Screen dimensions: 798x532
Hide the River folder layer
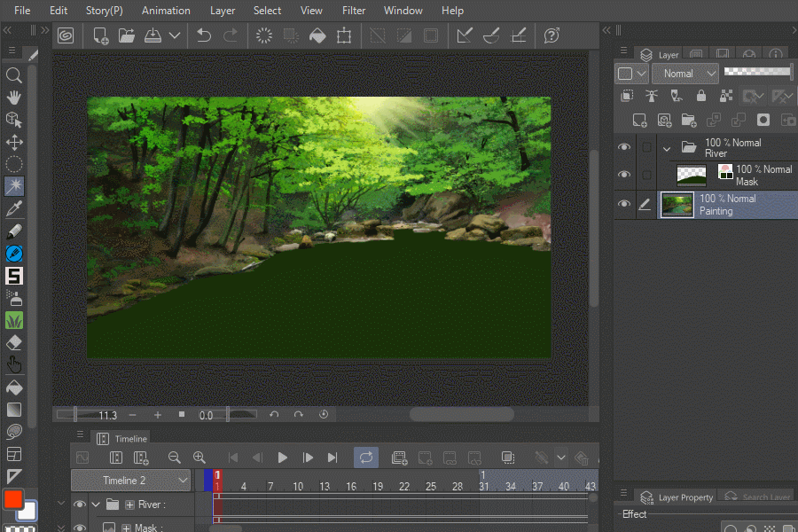[624, 147]
